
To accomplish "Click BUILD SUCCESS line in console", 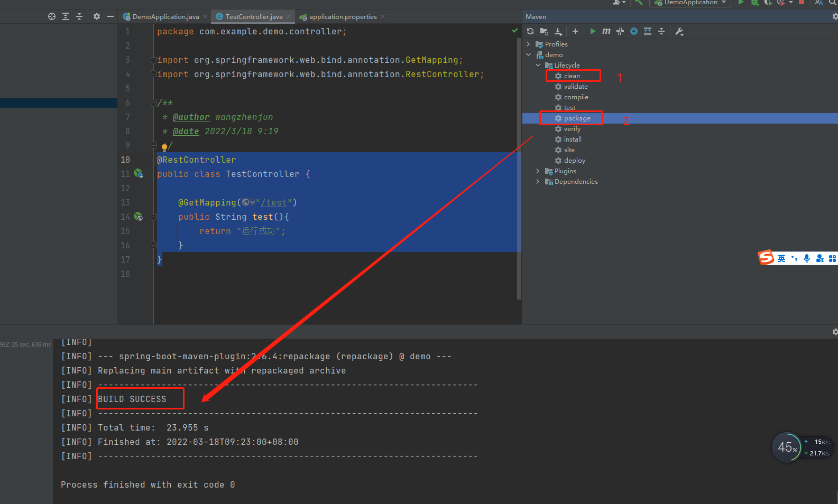I will [132, 399].
